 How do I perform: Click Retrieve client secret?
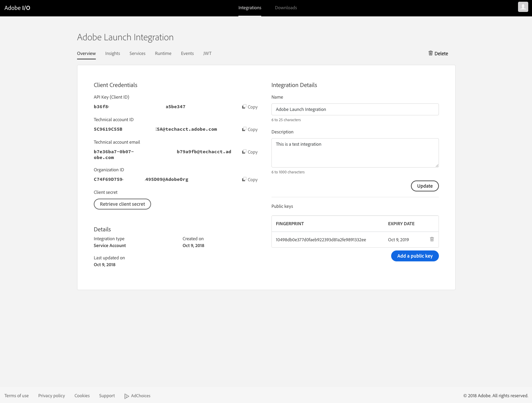click(122, 204)
